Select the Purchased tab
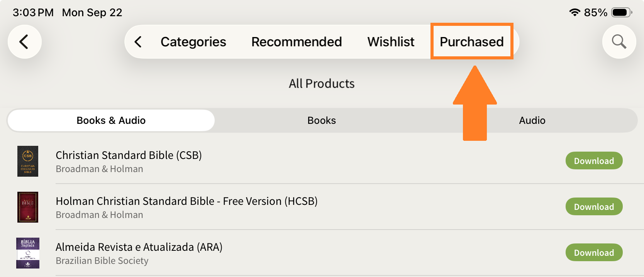The image size is (644, 277). pos(471,42)
